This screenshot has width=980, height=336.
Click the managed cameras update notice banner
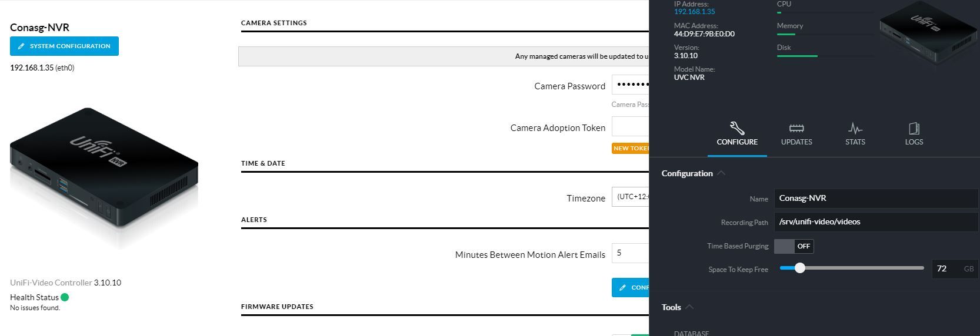coord(444,56)
